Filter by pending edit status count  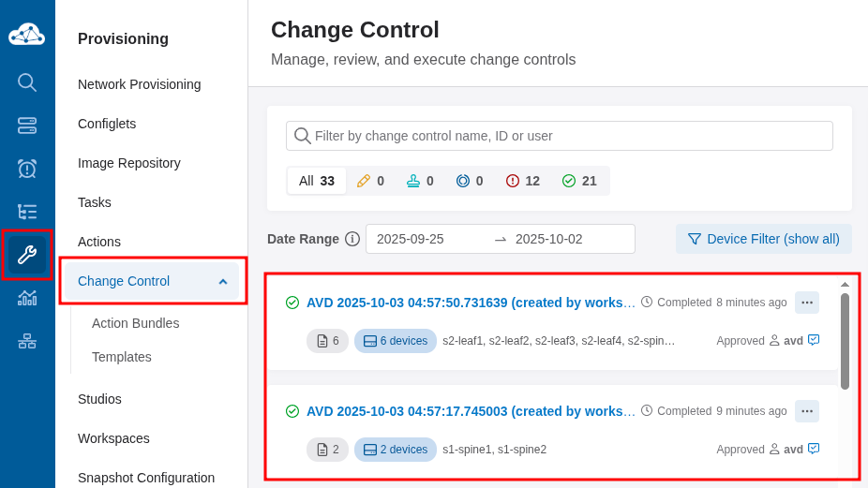[x=370, y=181]
